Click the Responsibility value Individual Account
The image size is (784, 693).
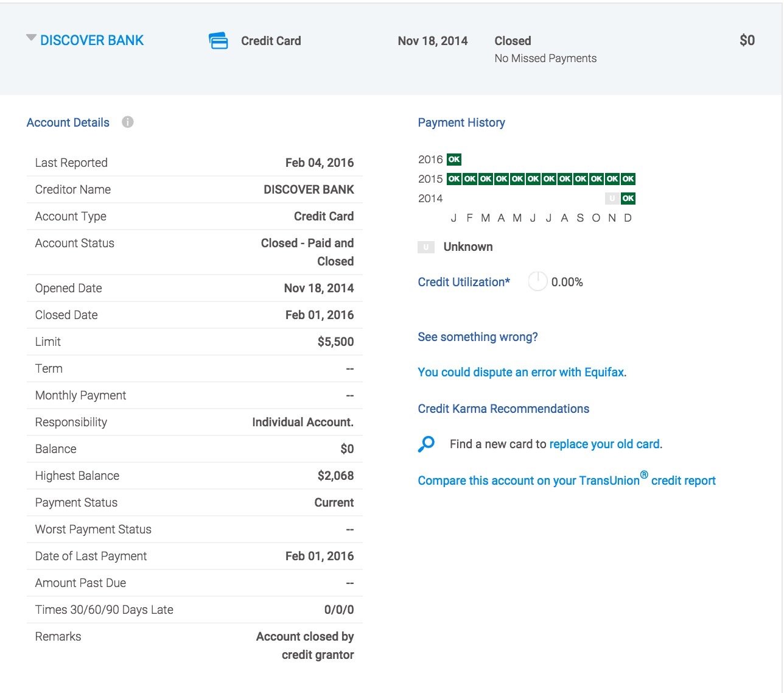pyautogui.click(x=303, y=422)
